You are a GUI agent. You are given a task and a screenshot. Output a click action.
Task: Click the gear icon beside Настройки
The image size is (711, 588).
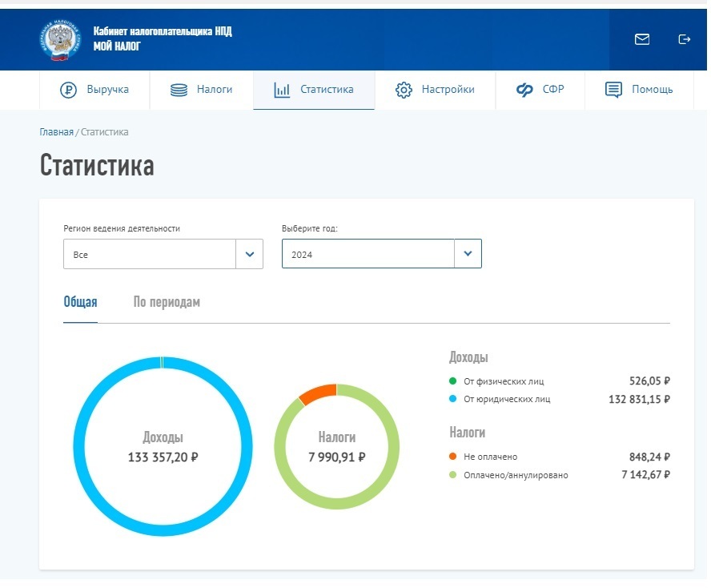click(x=404, y=90)
